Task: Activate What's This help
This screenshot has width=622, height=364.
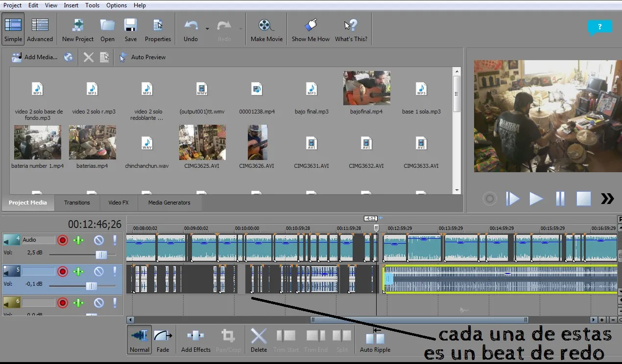Action: click(351, 29)
